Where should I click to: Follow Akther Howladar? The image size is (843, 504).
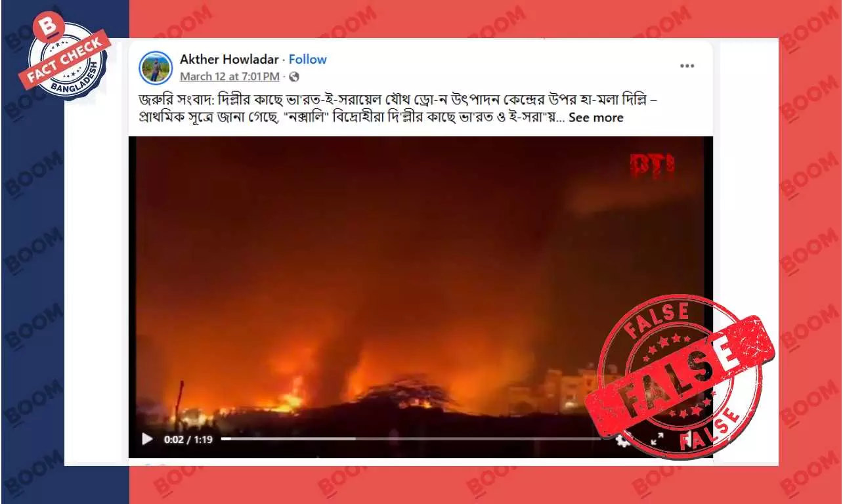click(x=307, y=59)
